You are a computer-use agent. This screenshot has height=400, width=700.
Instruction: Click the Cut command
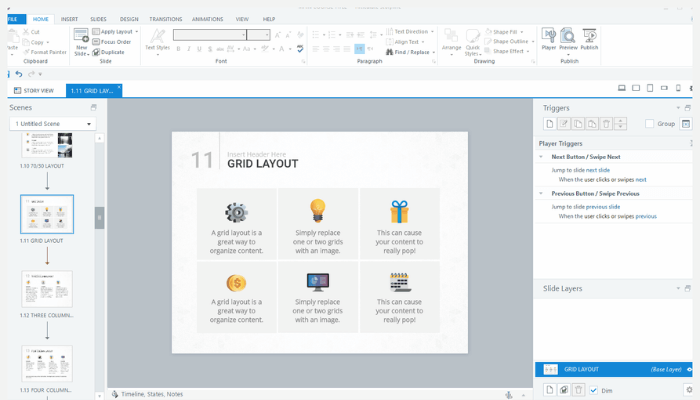point(31,32)
